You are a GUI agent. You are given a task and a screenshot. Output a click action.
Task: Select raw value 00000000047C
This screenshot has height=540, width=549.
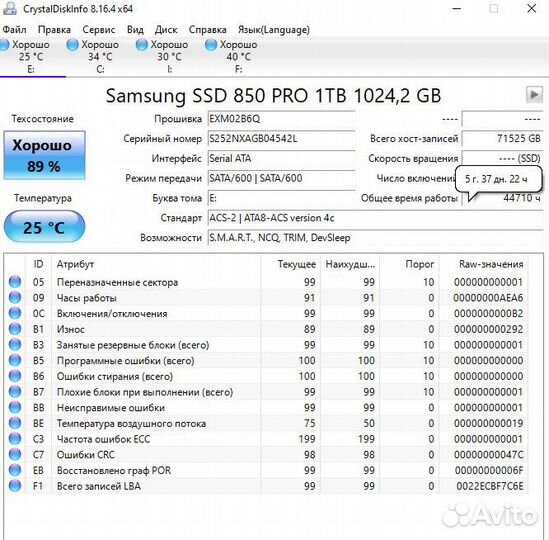click(x=489, y=455)
